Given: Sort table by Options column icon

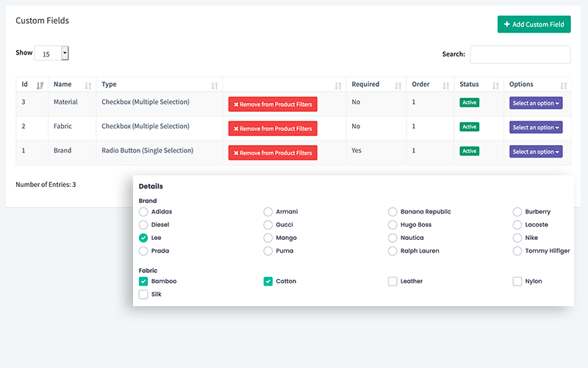Looking at the screenshot, I should [x=563, y=85].
